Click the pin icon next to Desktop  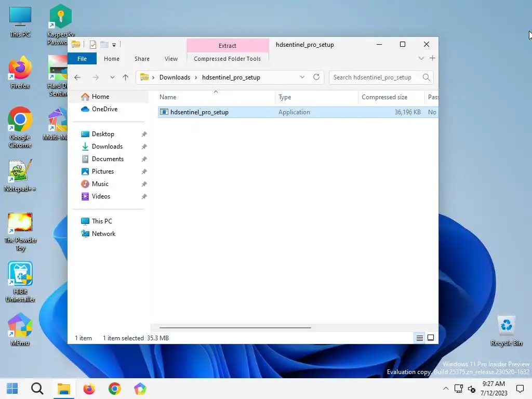(x=144, y=134)
